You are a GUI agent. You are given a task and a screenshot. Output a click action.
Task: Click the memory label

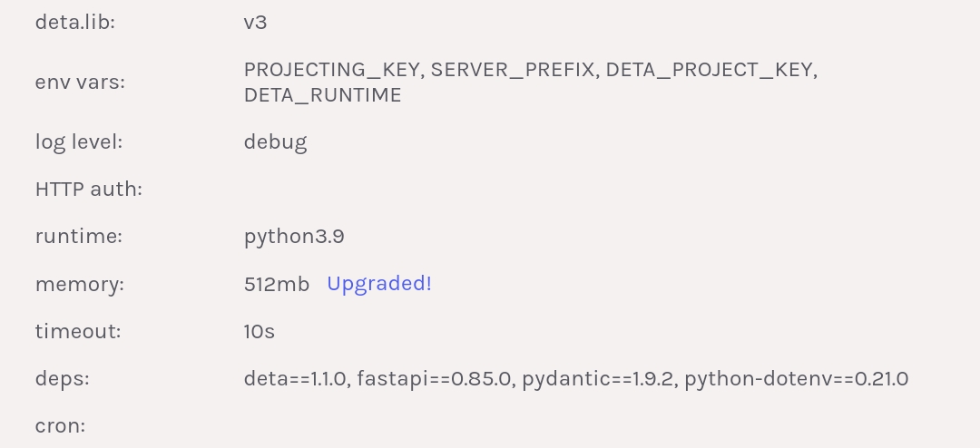point(80,284)
